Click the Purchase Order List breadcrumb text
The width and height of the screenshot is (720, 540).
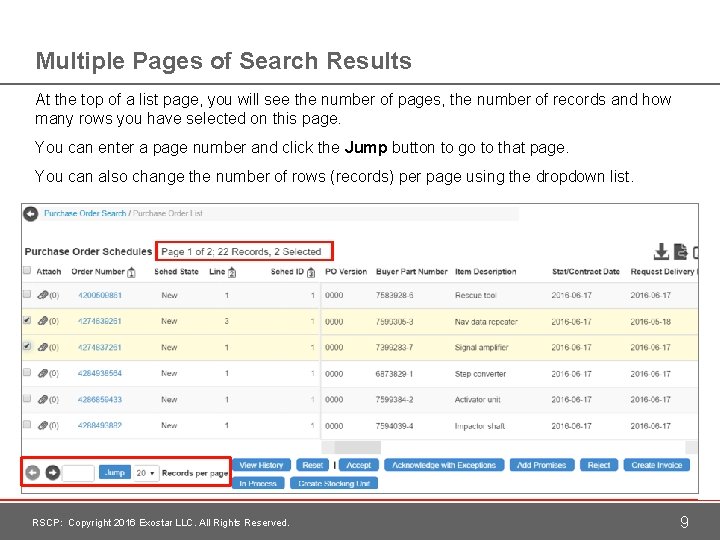click(168, 214)
